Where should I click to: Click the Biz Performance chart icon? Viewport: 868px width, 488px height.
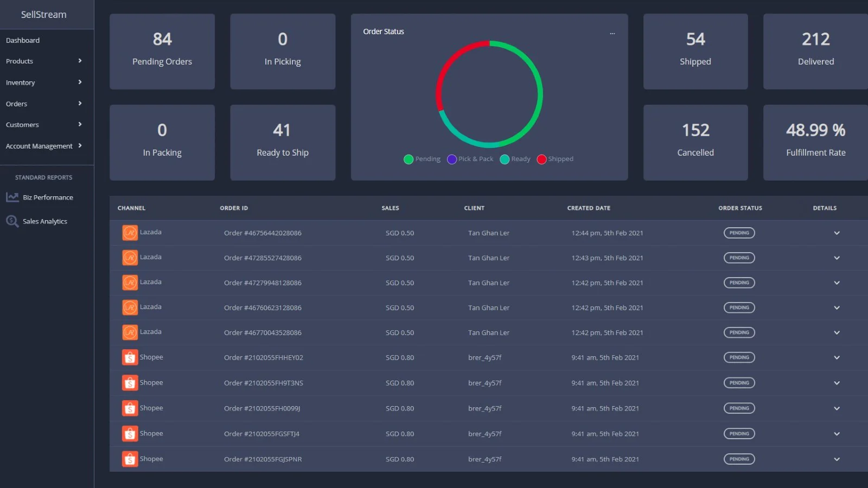pos(12,197)
